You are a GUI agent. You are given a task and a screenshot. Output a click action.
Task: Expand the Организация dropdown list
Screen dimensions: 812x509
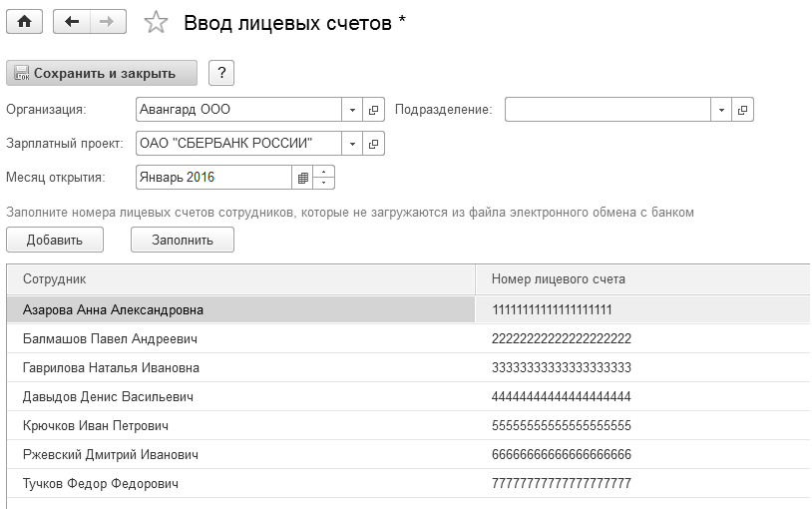pyautogui.click(x=353, y=110)
